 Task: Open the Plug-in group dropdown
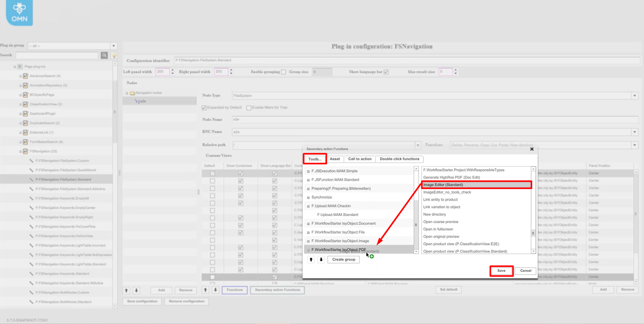click(x=114, y=46)
